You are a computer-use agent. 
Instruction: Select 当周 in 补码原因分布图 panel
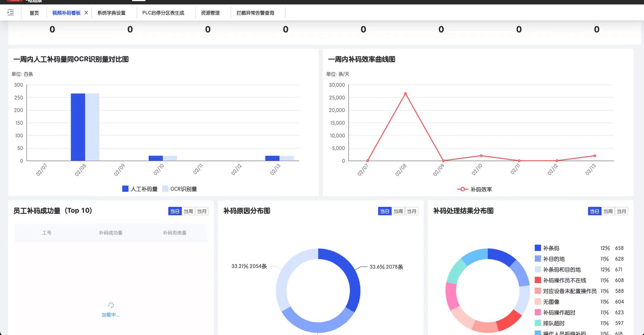coord(398,211)
